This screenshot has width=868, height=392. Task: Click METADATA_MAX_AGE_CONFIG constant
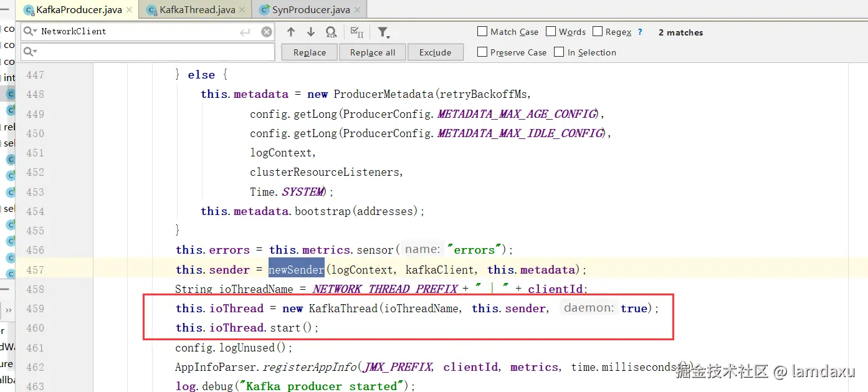coord(517,114)
